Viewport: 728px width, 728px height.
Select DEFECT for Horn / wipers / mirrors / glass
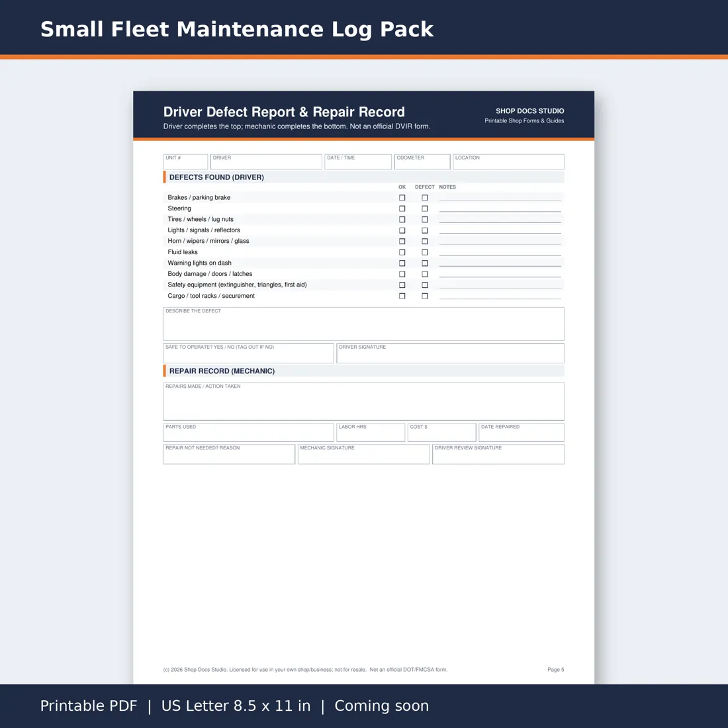click(425, 242)
